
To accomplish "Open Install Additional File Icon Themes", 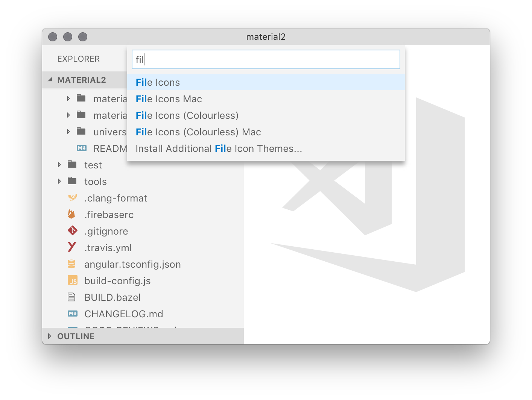I will pos(218,148).
